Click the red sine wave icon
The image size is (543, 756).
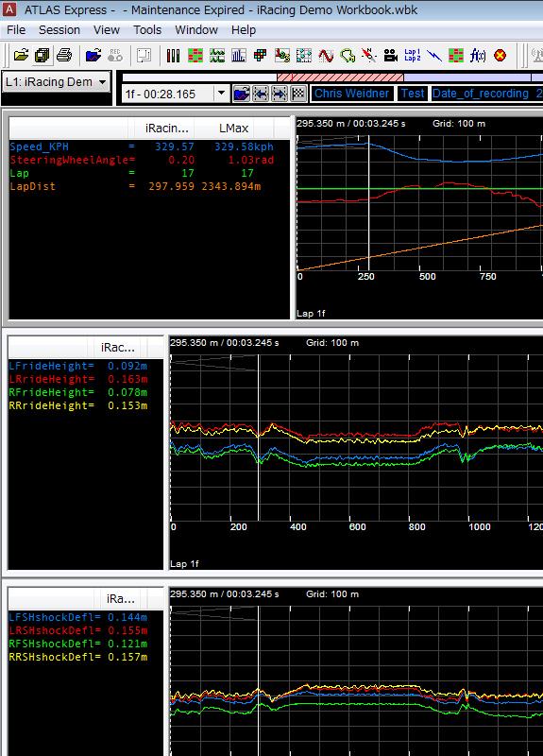pyautogui.click(x=326, y=56)
